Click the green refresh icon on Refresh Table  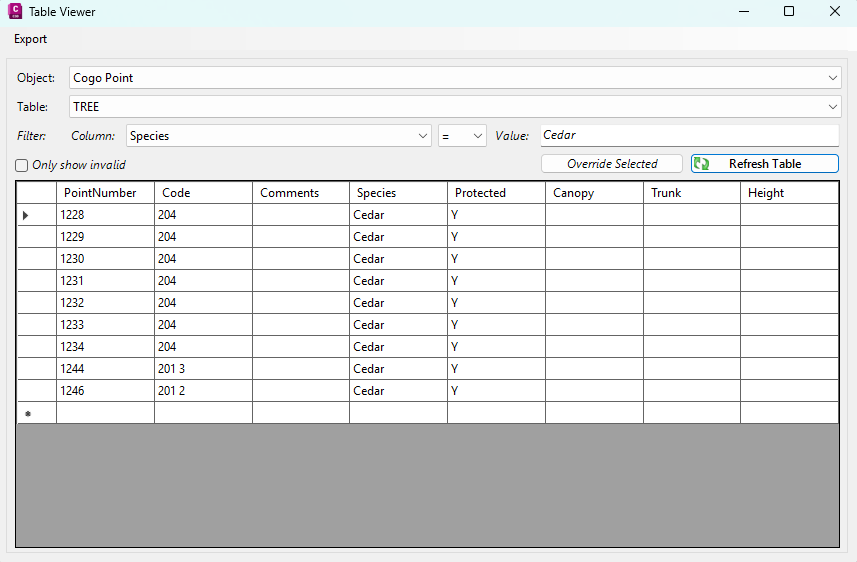coord(702,164)
